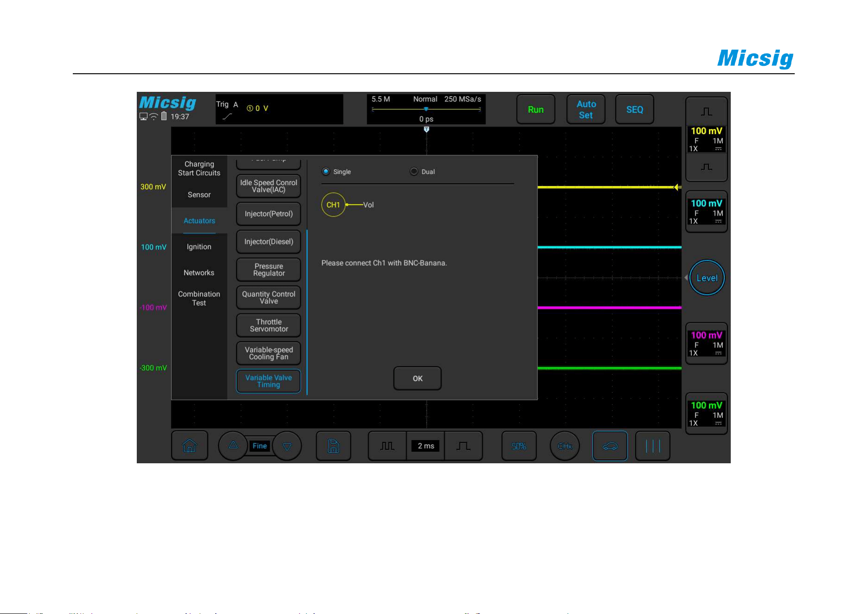Select the Actuators category
The height and width of the screenshot is (614, 868).
(199, 221)
